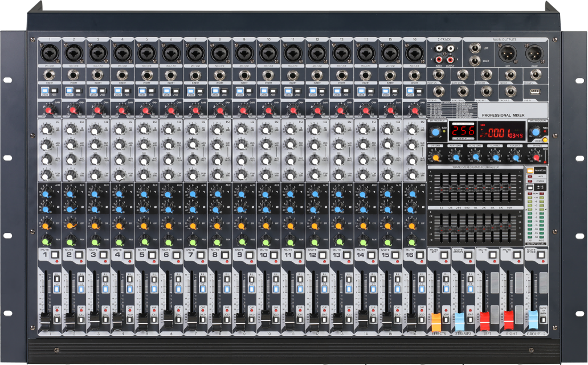Mute channel 8 with its mute button
The image size is (588, 365).
tap(225, 256)
